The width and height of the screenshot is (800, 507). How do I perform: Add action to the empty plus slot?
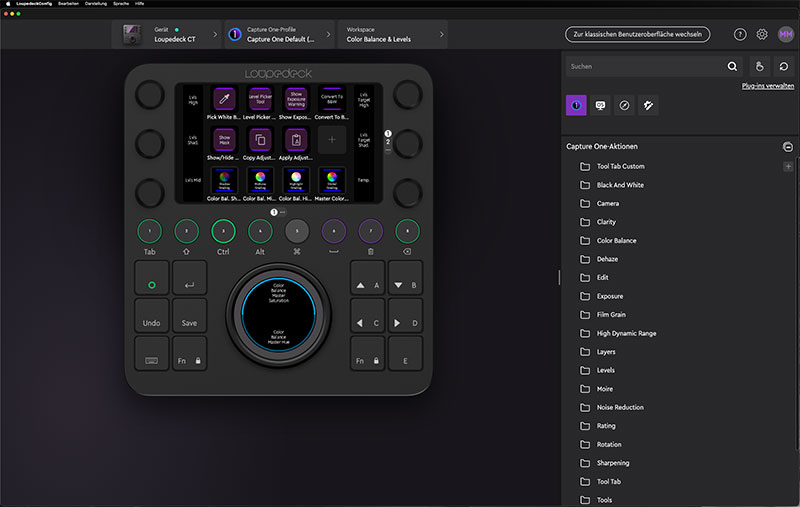click(332, 140)
